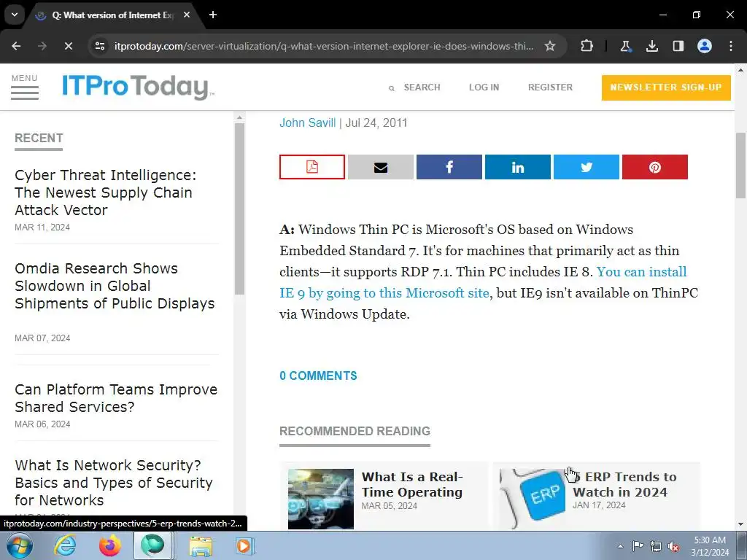Open 'Cyber Threat Intelligence' recent article
Screen dimensions: 747x560
[106, 192]
